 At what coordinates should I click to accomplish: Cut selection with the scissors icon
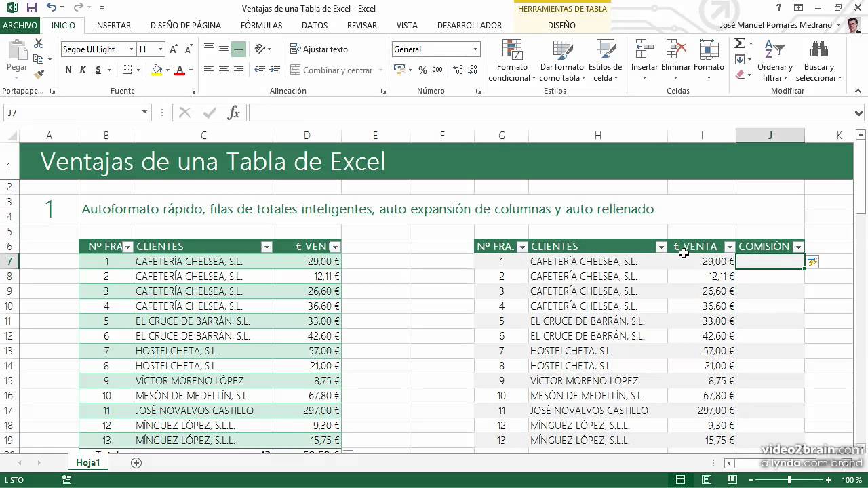[39, 44]
